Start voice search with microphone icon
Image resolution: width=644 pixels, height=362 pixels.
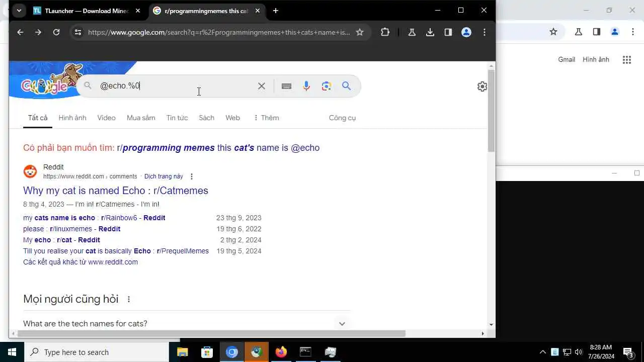[x=306, y=86]
